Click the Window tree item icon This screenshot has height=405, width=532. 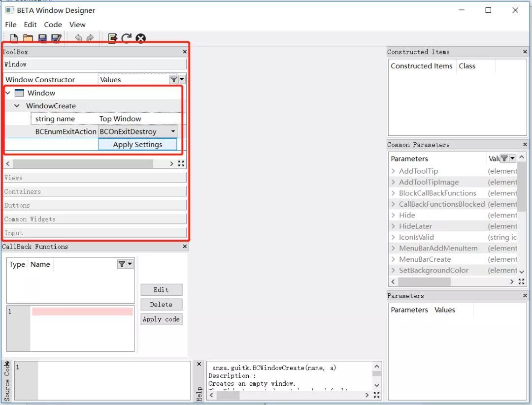coord(19,93)
